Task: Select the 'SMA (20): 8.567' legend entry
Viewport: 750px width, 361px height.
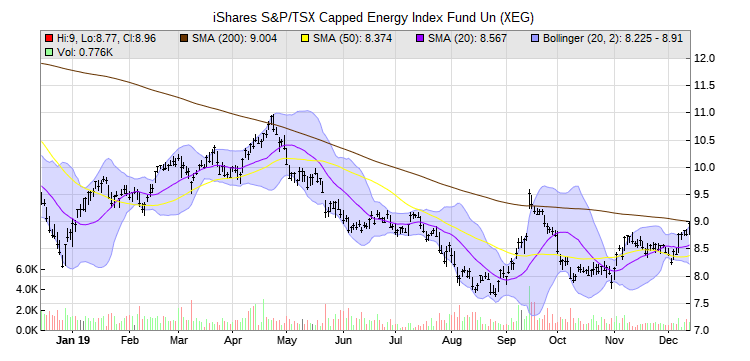Action: tap(467, 39)
